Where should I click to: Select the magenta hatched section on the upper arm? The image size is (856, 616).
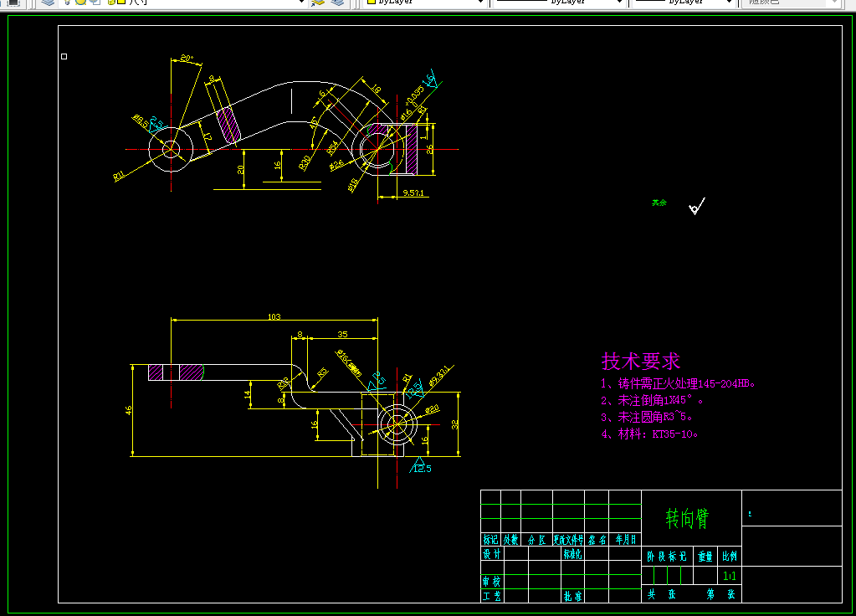tap(228, 125)
